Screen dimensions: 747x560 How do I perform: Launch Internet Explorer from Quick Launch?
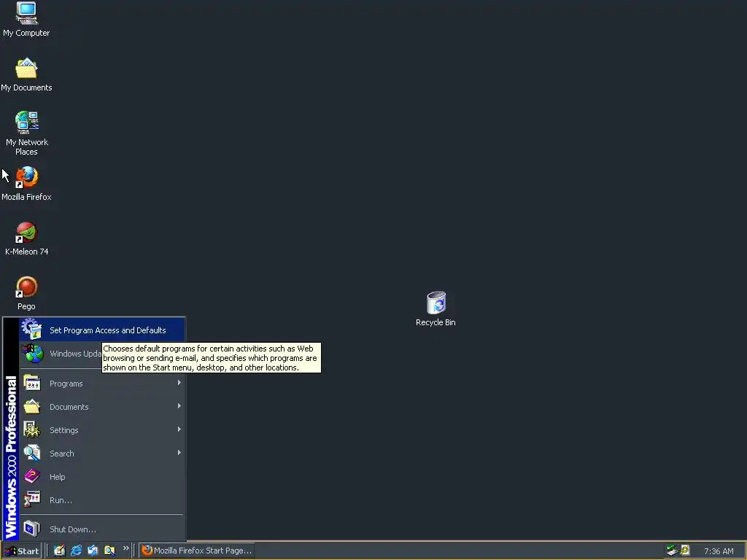point(76,551)
